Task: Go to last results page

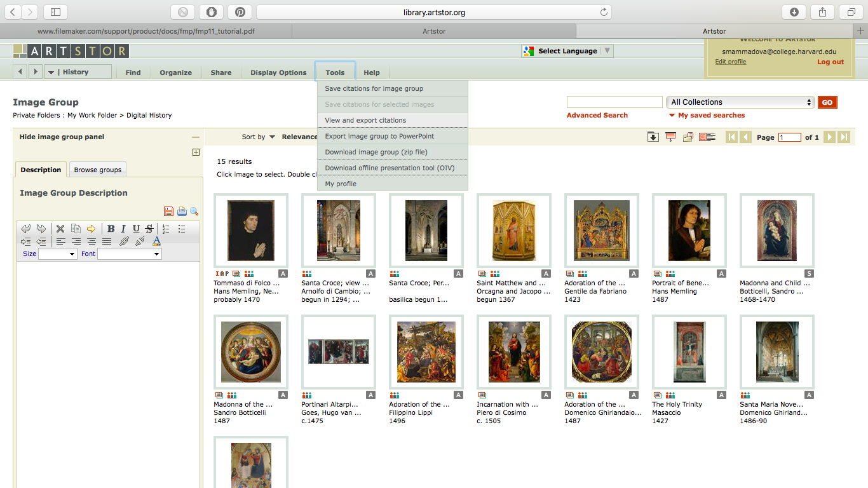Action: (x=844, y=137)
